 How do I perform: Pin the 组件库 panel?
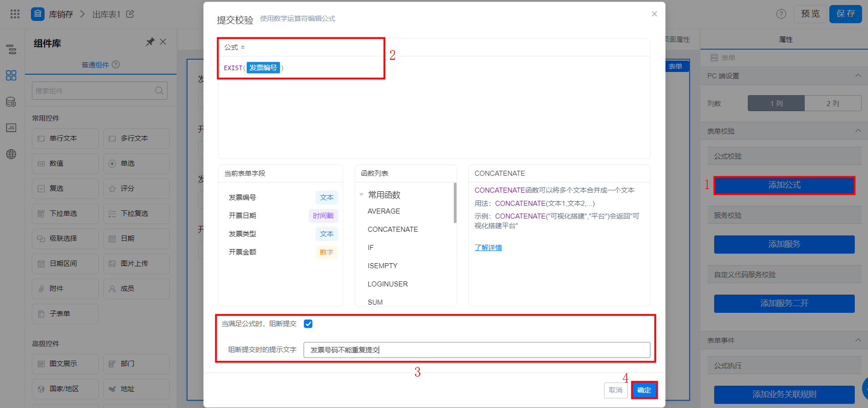[x=150, y=42]
